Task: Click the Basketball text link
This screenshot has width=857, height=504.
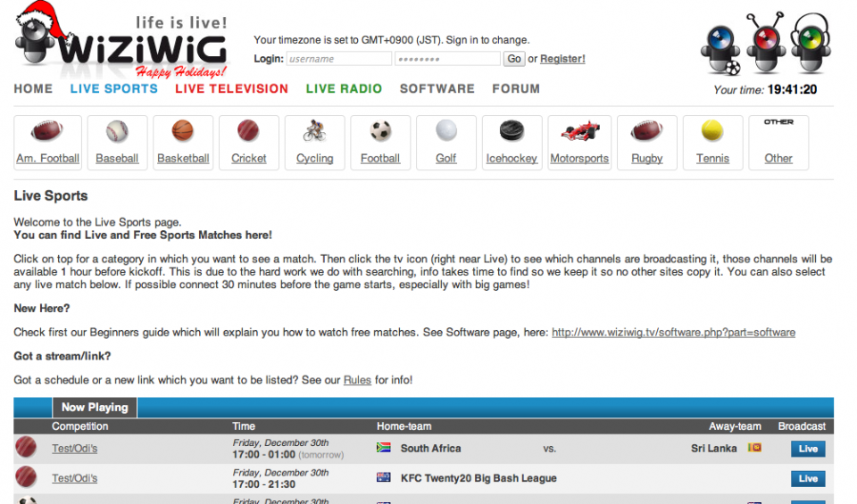Action: coord(183,159)
